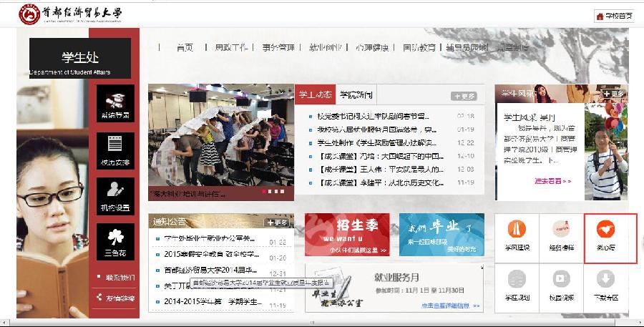Click the 友情链接 share icon link
The height and width of the screenshot is (327, 644).
116,298
